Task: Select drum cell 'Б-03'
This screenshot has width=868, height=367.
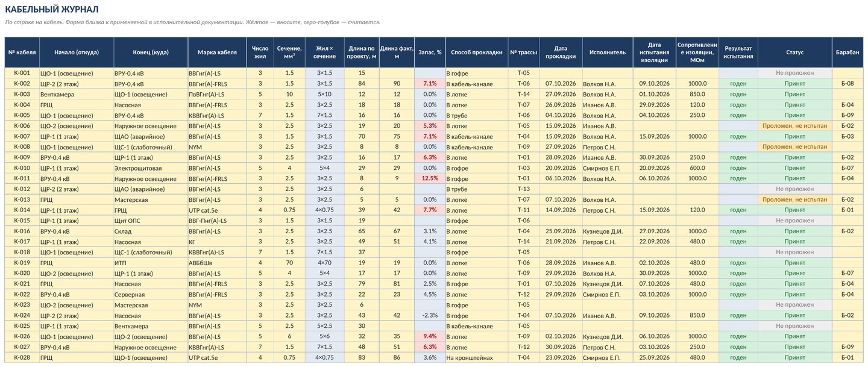Action: pyautogui.click(x=848, y=136)
